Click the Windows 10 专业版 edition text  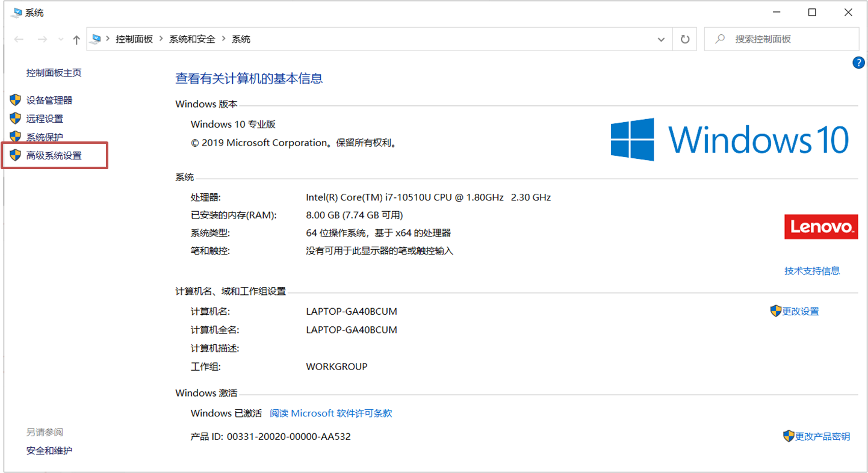click(233, 125)
